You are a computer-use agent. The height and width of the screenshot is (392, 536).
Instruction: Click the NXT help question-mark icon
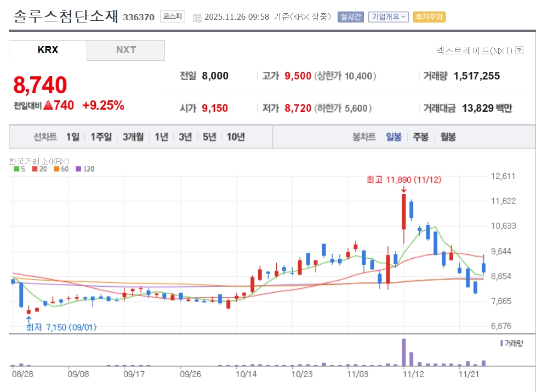pyautogui.click(x=519, y=50)
